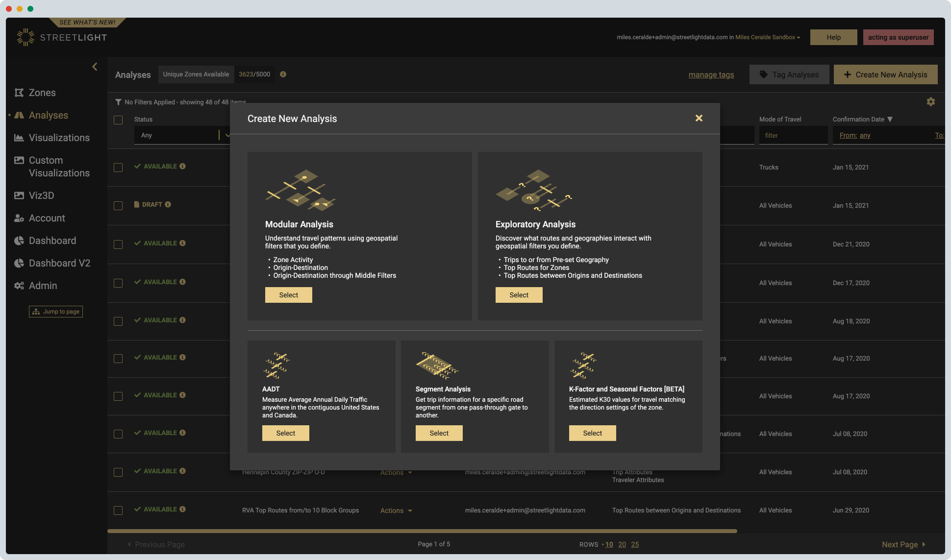Viewport: 951px width, 560px height.
Task: Select the Segment Analysis type
Action: pyautogui.click(x=439, y=433)
